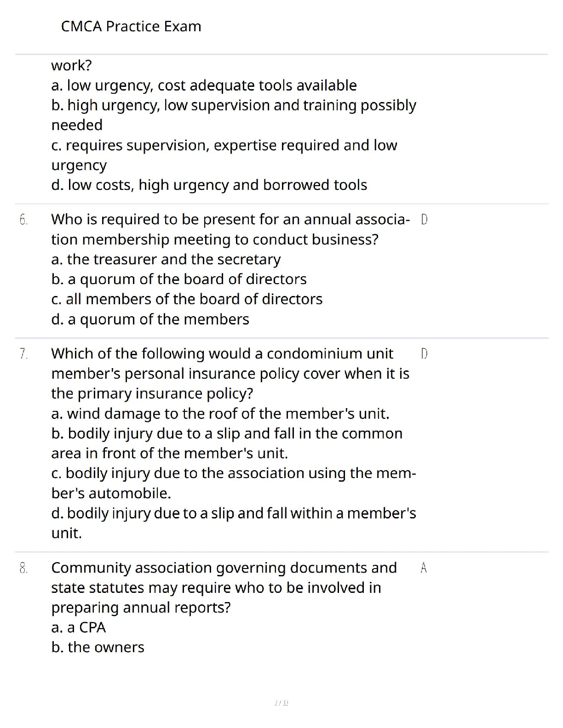563x728 pixels.
Task: Click the answer key letter D for question 7
Action: point(424,354)
